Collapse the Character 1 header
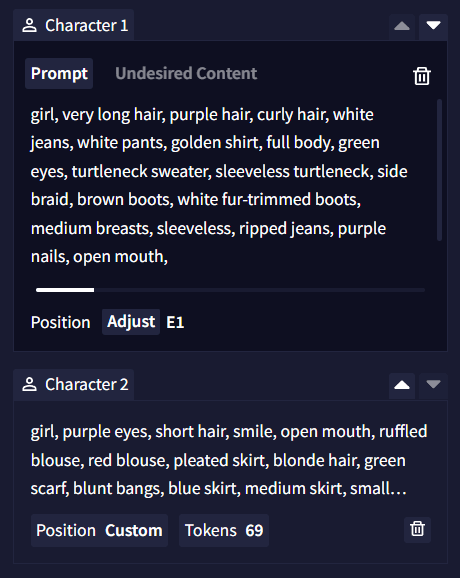Screen dimensions: 460x578 click(74, 26)
